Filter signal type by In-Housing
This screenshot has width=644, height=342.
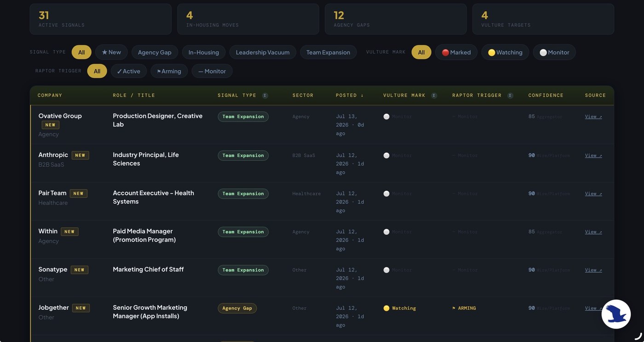[x=204, y=52]
